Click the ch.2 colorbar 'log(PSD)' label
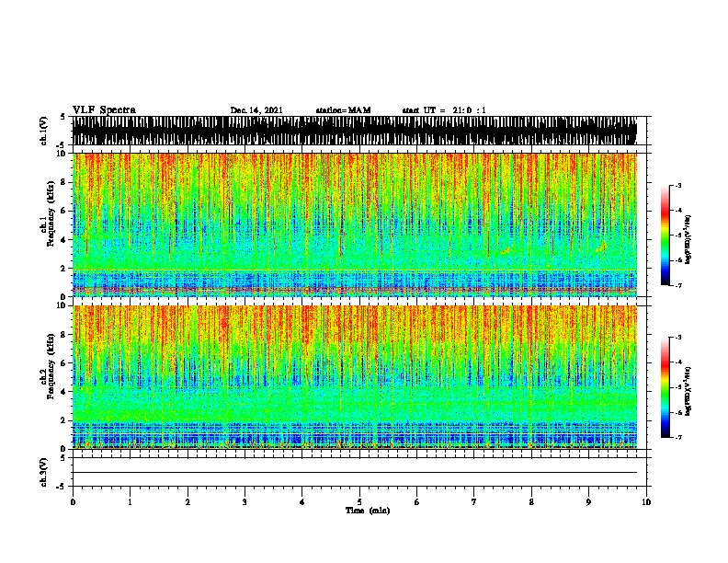Viewport: 728px width, 563px height. pos(688,391)
